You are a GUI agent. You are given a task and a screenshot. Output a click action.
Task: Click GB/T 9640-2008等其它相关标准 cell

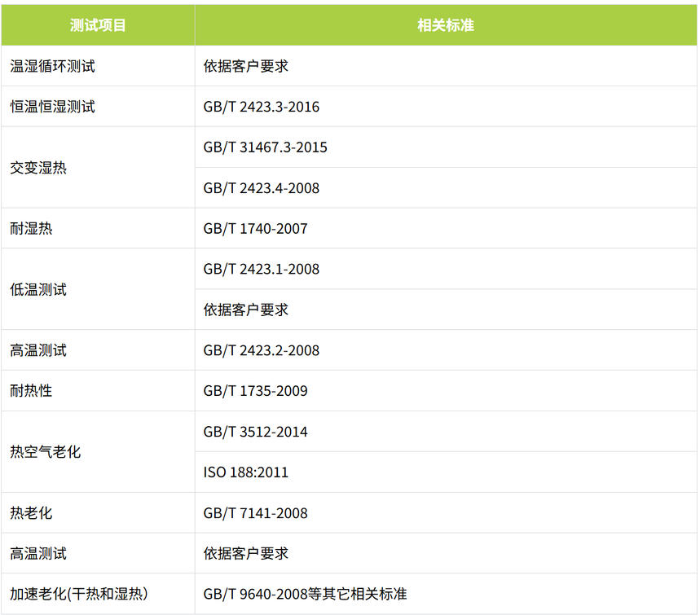(x=446, y=594)
